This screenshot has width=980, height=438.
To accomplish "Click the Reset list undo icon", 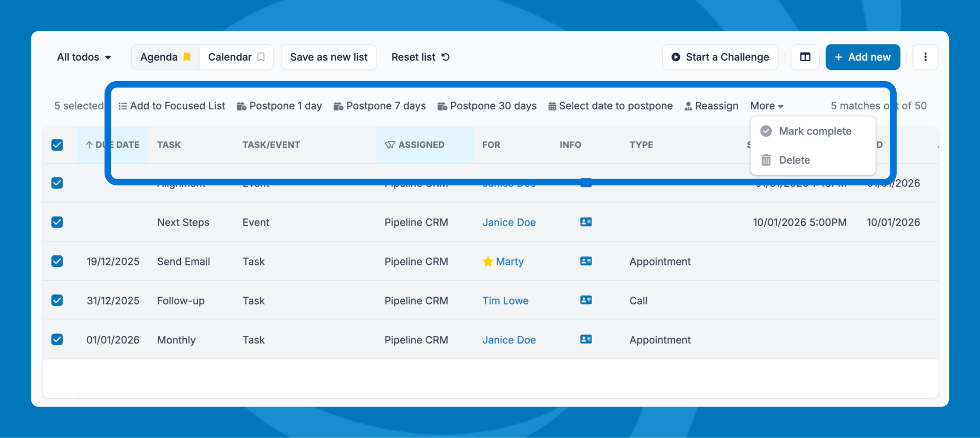I will pyautogui.click(x=446, y=57).
